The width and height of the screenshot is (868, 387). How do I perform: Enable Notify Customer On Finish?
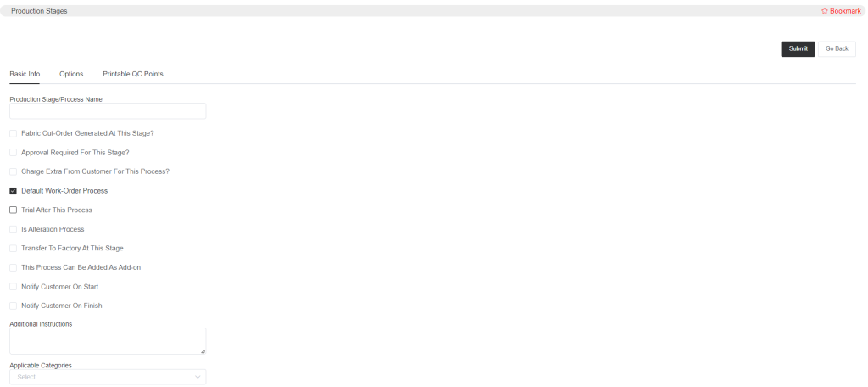(x=14, y=306)
